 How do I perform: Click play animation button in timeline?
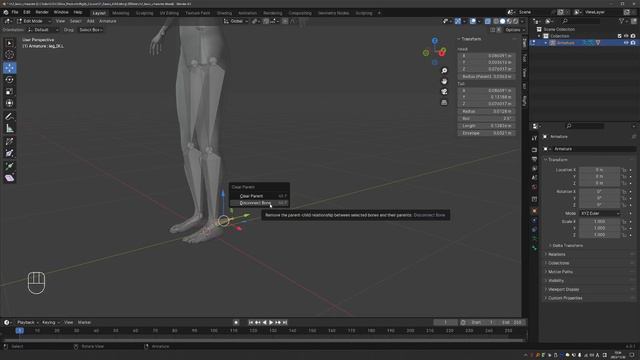coord(271,322)
